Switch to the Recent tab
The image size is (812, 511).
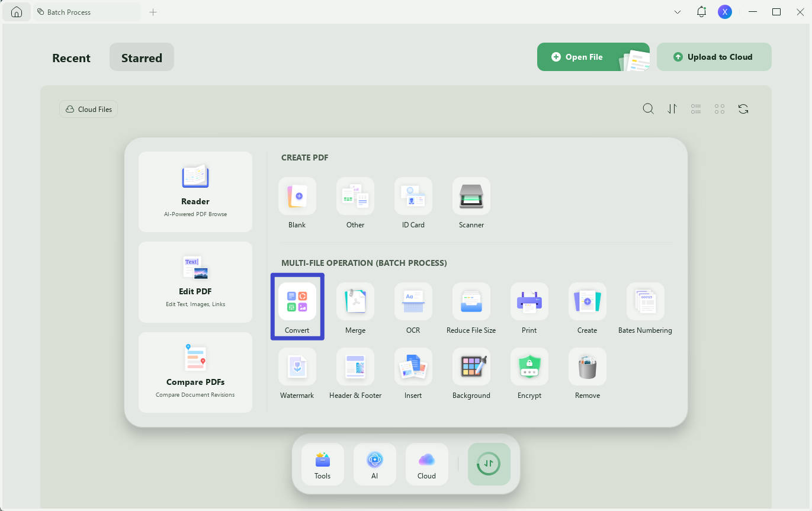pos(71,58)
